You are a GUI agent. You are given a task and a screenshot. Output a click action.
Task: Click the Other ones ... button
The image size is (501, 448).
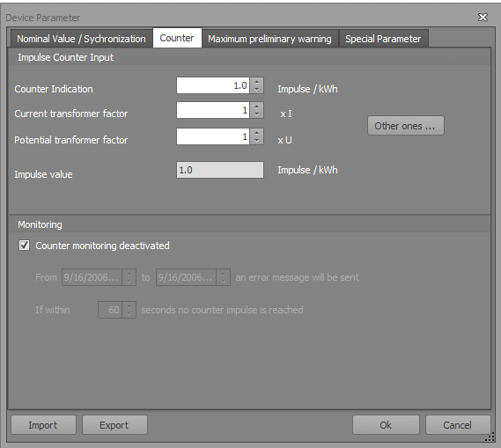point(405,126)
